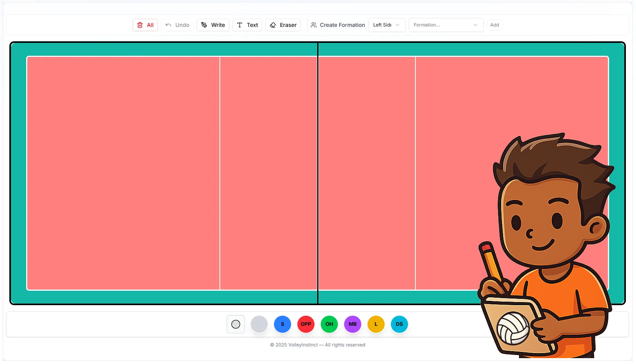Expand the Formation... dropdown
636x364 pixels.
(x=446, y=25)
